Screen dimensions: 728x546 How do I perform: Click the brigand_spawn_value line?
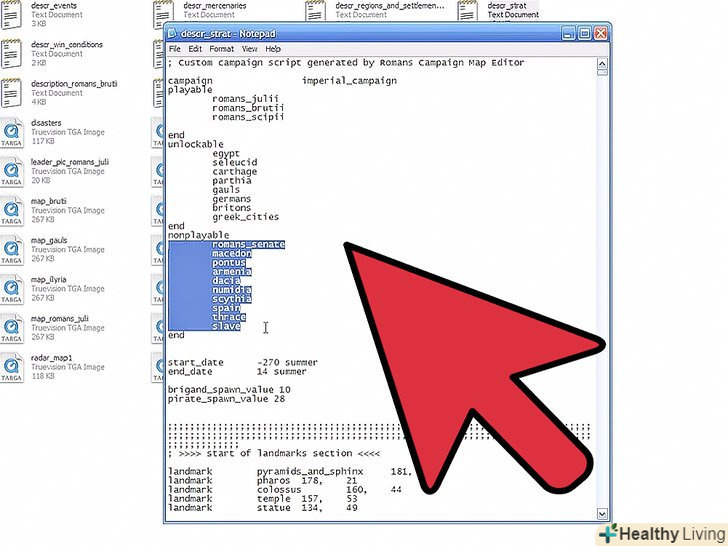tap(229, 390)
